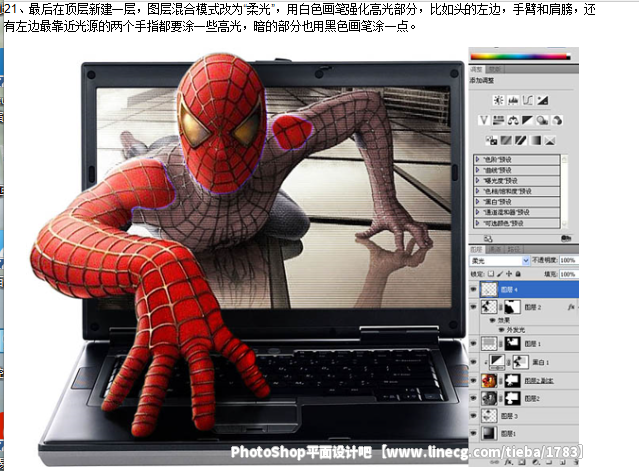Click the lock transparent pixels icon
Viewport: 639px width, 471px height.
coord(491,274)
